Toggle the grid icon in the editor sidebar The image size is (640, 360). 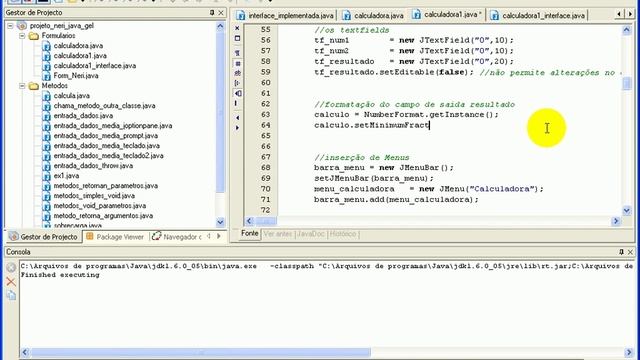[x=237, y=64]
